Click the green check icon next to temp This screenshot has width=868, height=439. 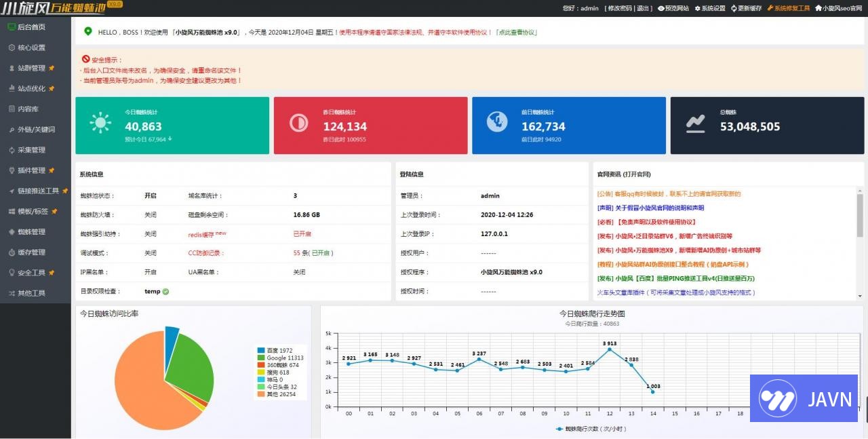click(x=166, y=292)
